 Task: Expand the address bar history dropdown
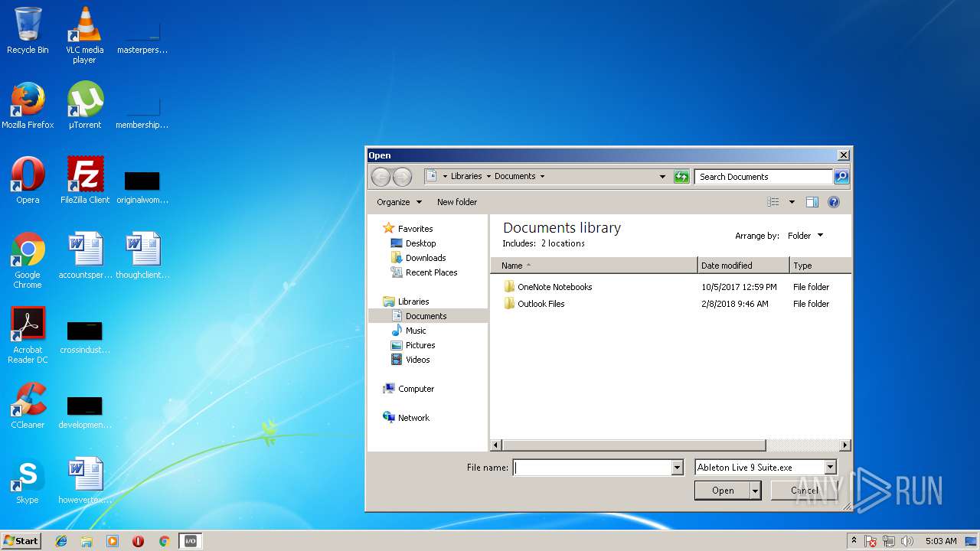662,177
